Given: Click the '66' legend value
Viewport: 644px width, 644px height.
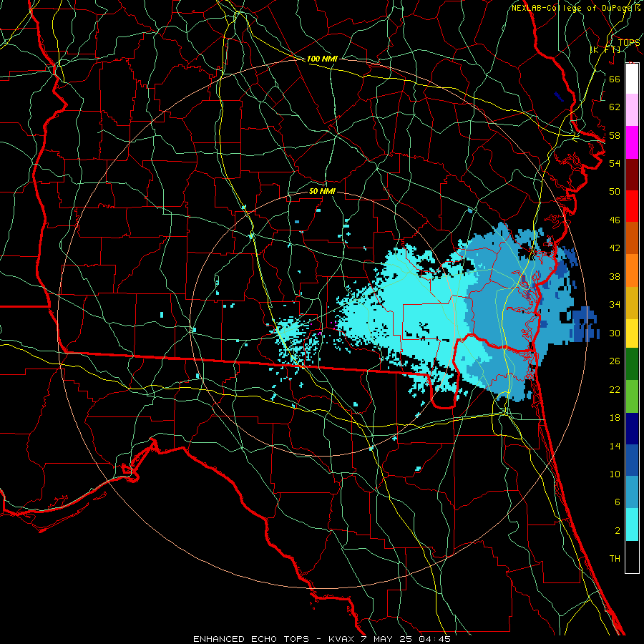Looking at the screenshot, I should tap(615, 79).
